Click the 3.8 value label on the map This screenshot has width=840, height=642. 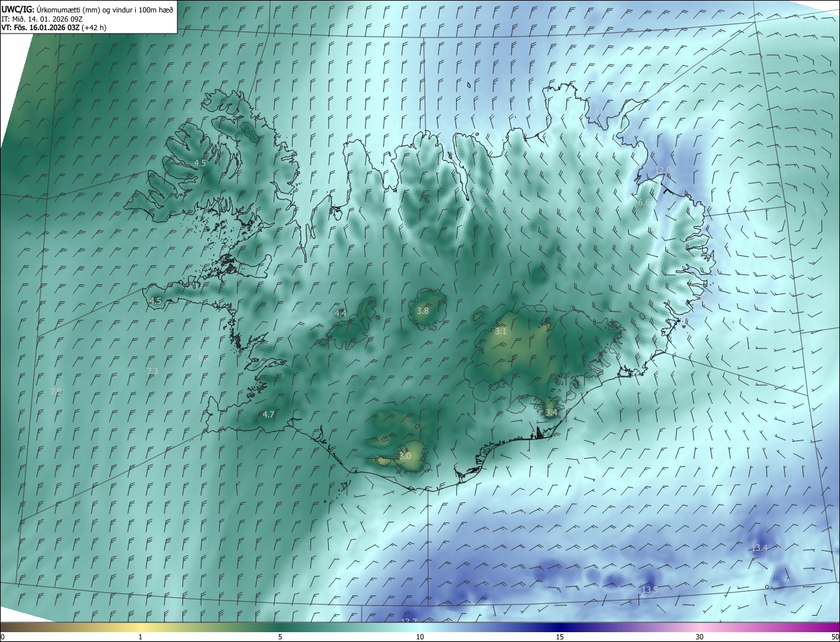[x=423, y=311]
